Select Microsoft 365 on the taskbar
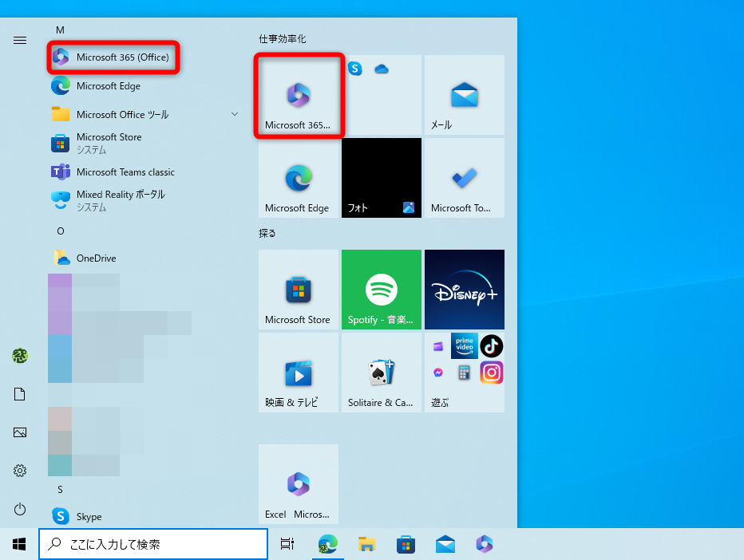 (x=484, y=544)
